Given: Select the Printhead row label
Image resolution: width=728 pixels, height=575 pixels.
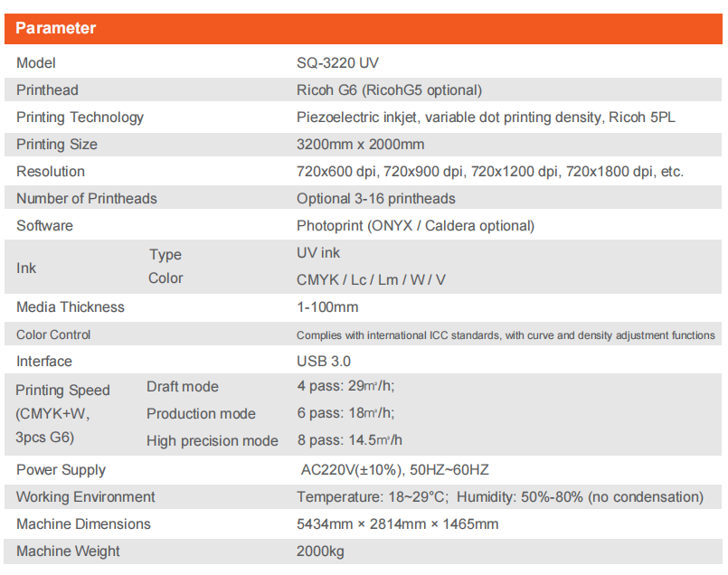Looking at the screenshot, I should click(48, 90).
